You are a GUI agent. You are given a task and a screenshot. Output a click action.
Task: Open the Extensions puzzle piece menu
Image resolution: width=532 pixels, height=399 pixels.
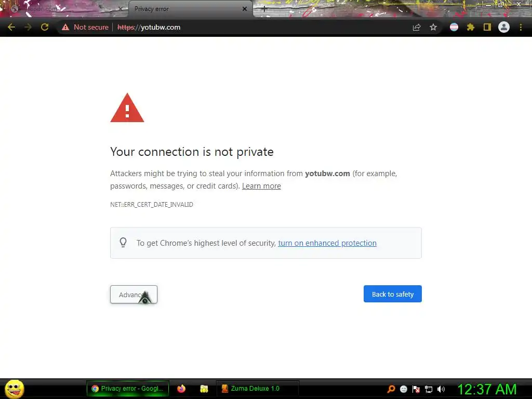(x=471, y=27)
